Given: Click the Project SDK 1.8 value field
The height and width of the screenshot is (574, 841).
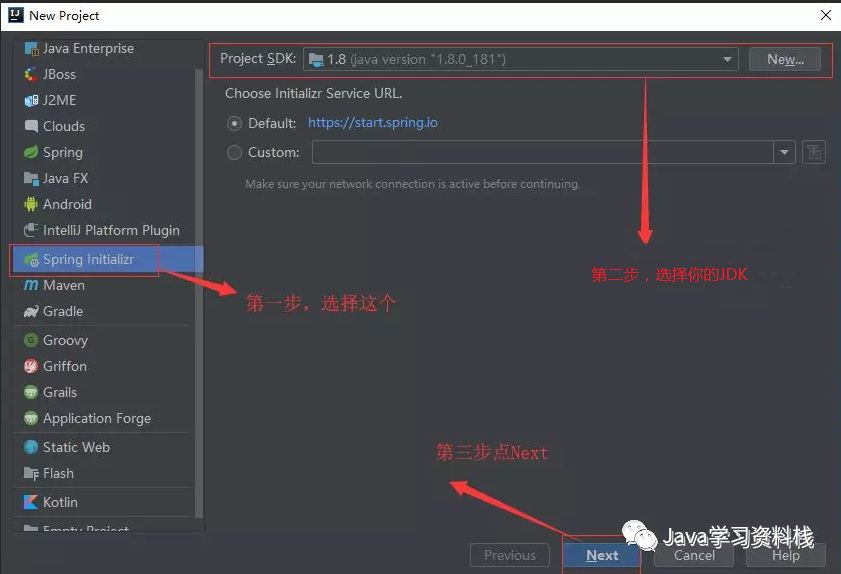Looking at the screenshot, I should click(520, 60).
